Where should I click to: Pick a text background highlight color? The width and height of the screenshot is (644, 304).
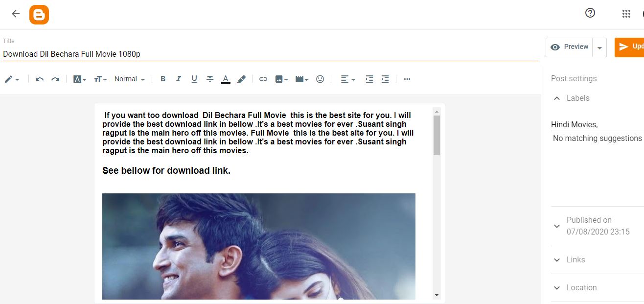[x=241, y=79]
